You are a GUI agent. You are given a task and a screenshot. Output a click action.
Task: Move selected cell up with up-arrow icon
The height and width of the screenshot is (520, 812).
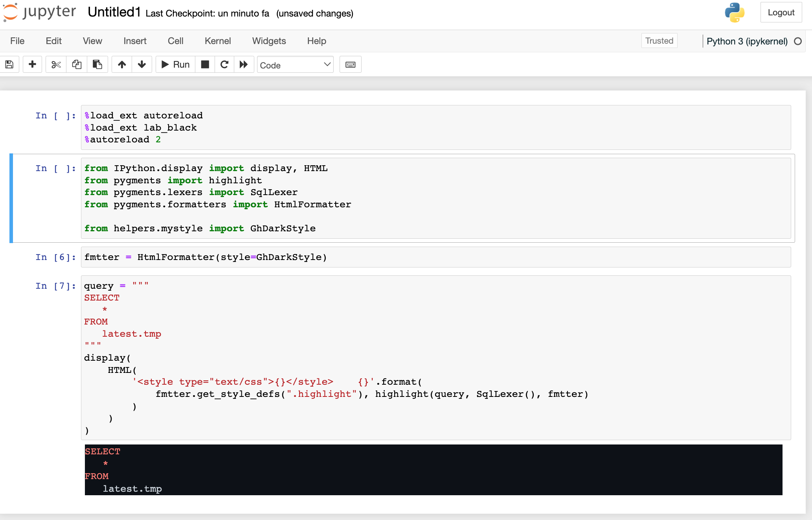coord(121,64)
